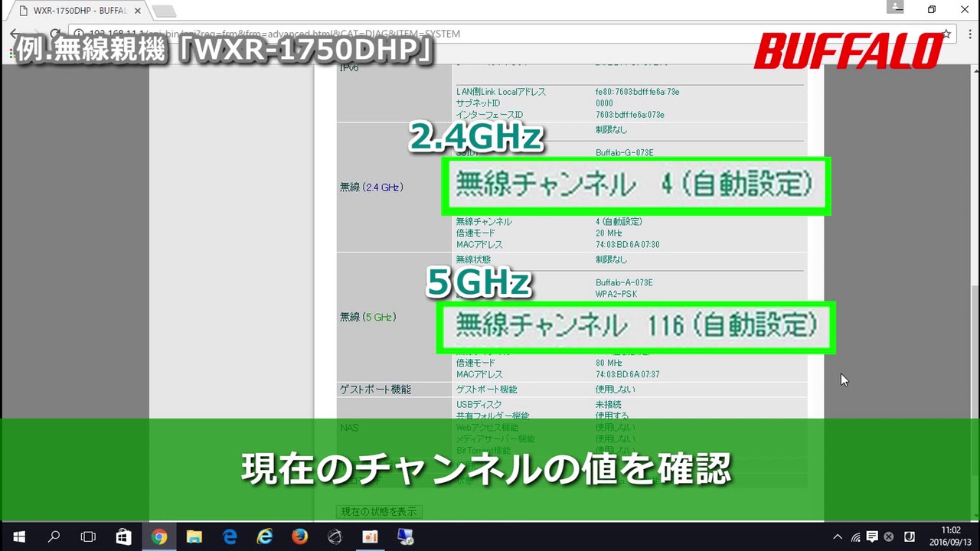Switch to Google Chrome in the taskbar
This screenshot has width=980, height=551.
158,536
